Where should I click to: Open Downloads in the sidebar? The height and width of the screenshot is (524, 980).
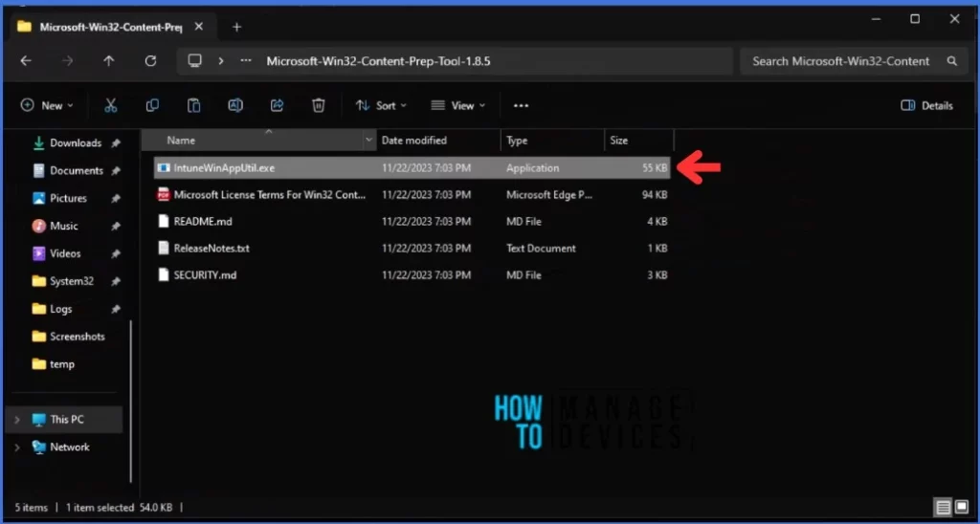[x=76, y=143]
